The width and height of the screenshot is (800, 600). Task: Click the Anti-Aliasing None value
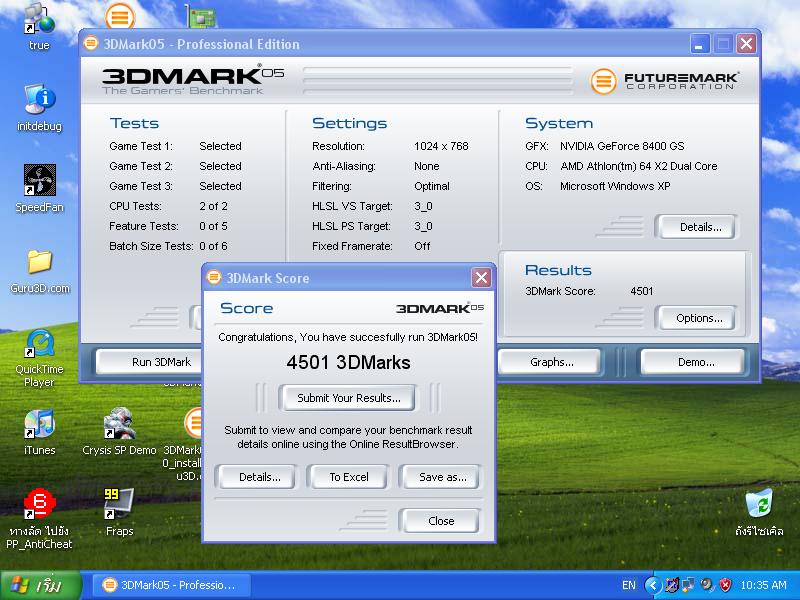tap(427, 166)
